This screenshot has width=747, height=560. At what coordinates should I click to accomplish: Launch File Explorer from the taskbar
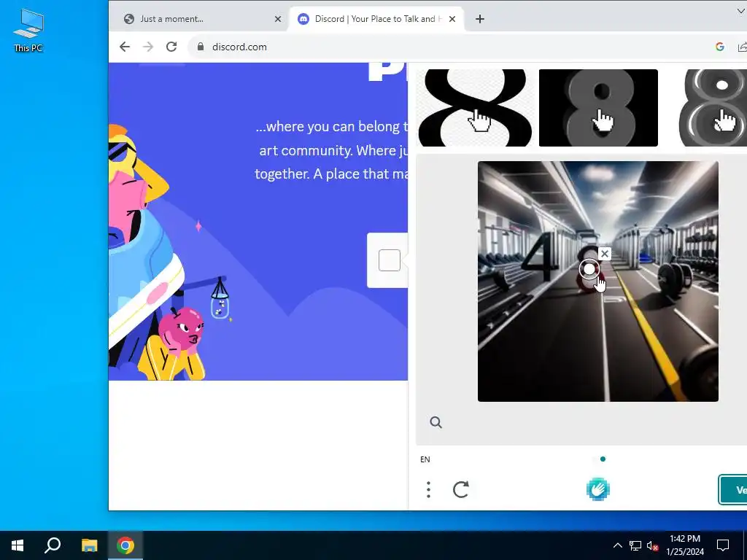89,545
